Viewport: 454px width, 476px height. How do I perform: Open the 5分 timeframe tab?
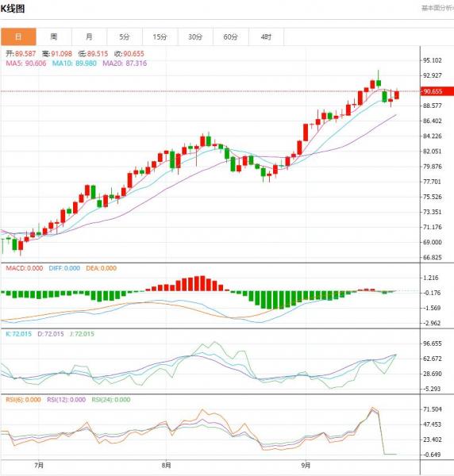[x=125, y=37]
